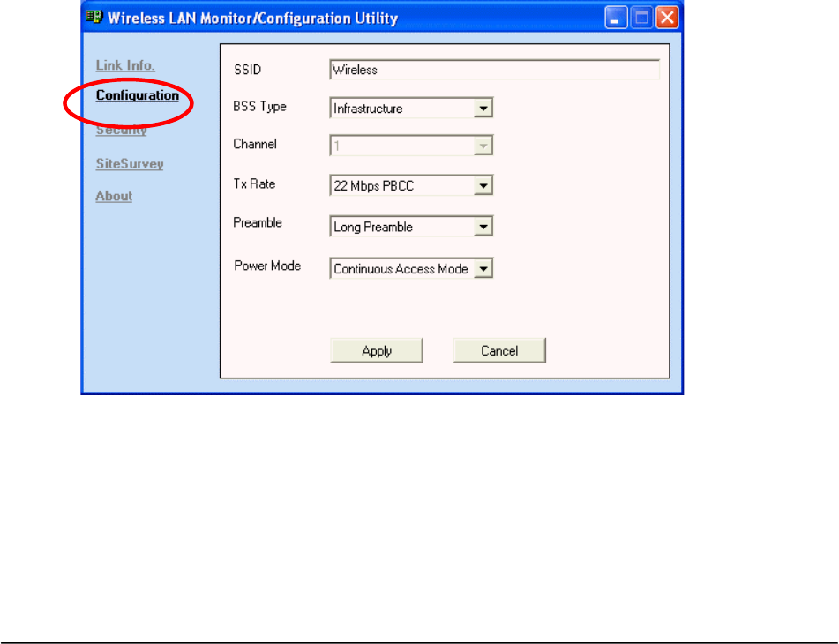The height and width of the screenshot is (644, 839).
Task: Click the SSID label text
Action: coord(247,70)
